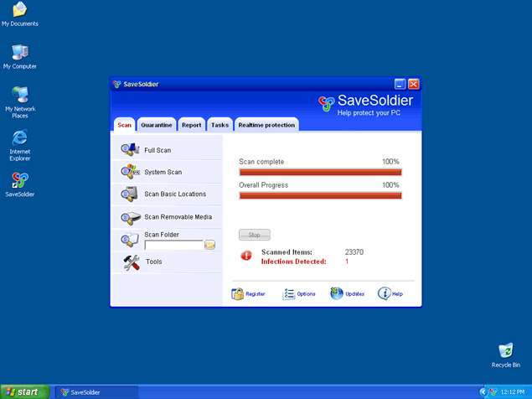Select Scan Basic Locations option
Viewport: 532px width, 399px height.
pyautogui.click(x=174, y=194)
